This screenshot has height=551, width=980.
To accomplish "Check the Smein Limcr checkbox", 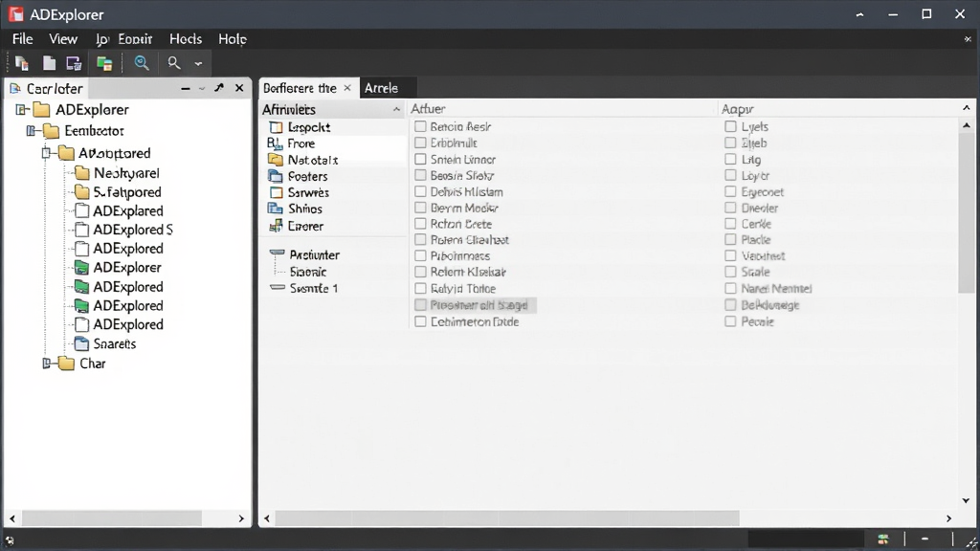I will [420, 160].
